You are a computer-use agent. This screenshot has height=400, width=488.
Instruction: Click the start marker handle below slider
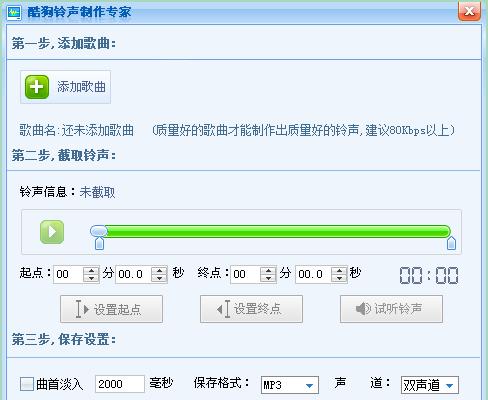click(99, 243)
